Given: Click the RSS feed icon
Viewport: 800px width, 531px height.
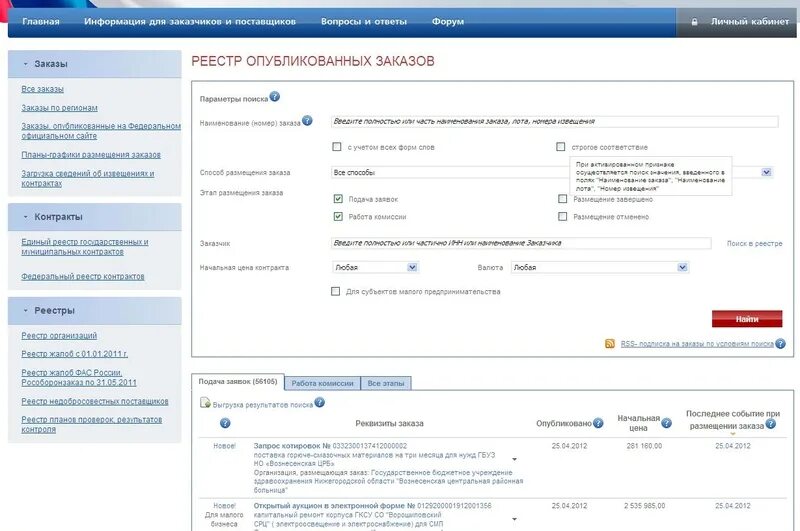Looking at the screenshot, I should click(x=610, y=344).
